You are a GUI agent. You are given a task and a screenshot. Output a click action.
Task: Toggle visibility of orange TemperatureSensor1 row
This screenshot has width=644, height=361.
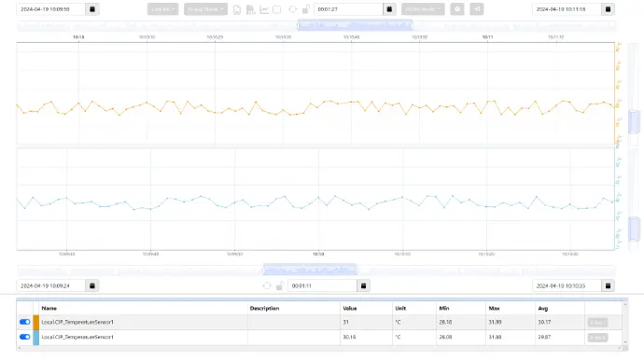(24, 322)
